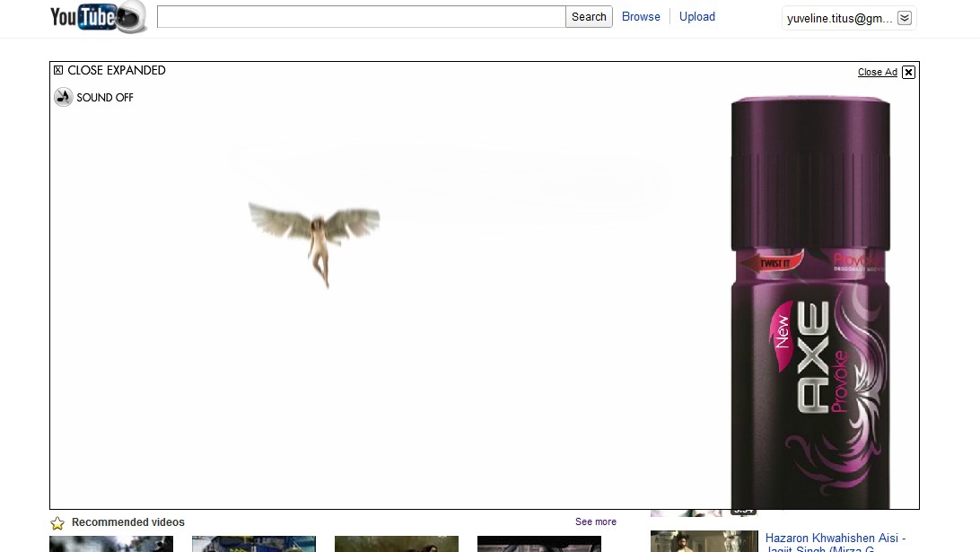Click the YouTube logo
Image resolution: width=980 pixels, height=552 pixels.
click(98, 17)
